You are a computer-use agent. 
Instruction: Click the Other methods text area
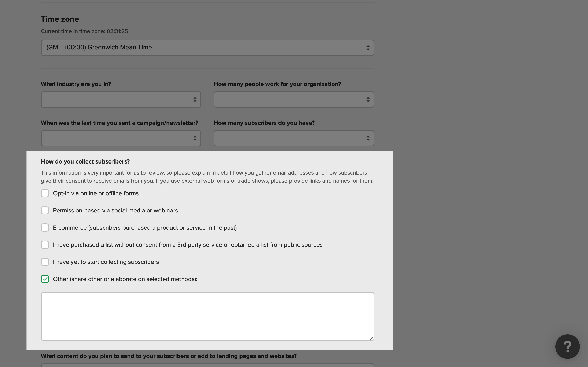click(x=207, y=316)
